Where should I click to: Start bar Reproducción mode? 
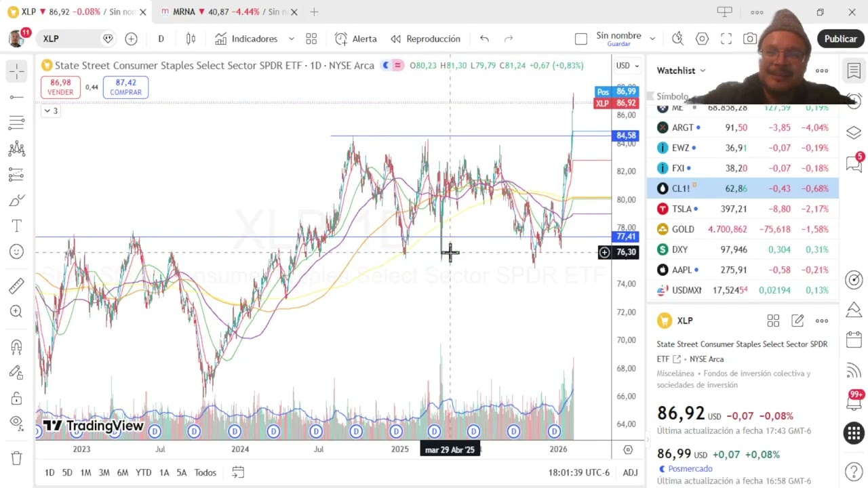[x=425, y=39]
